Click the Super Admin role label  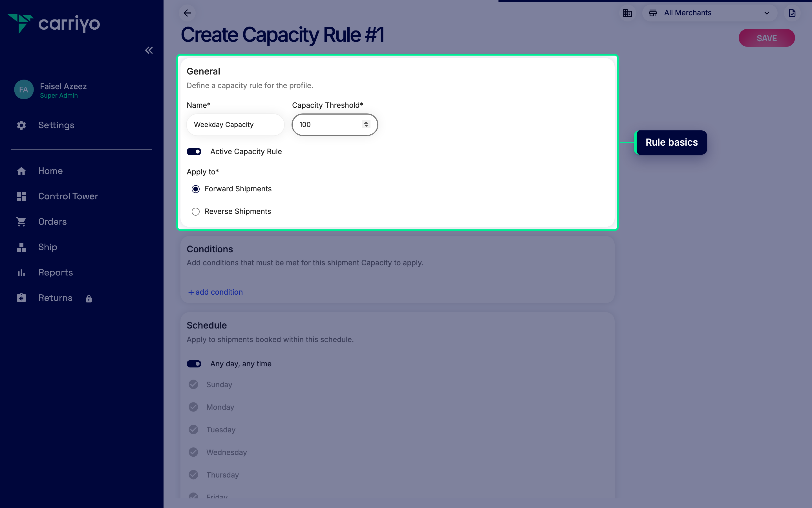tap(59, 96)
